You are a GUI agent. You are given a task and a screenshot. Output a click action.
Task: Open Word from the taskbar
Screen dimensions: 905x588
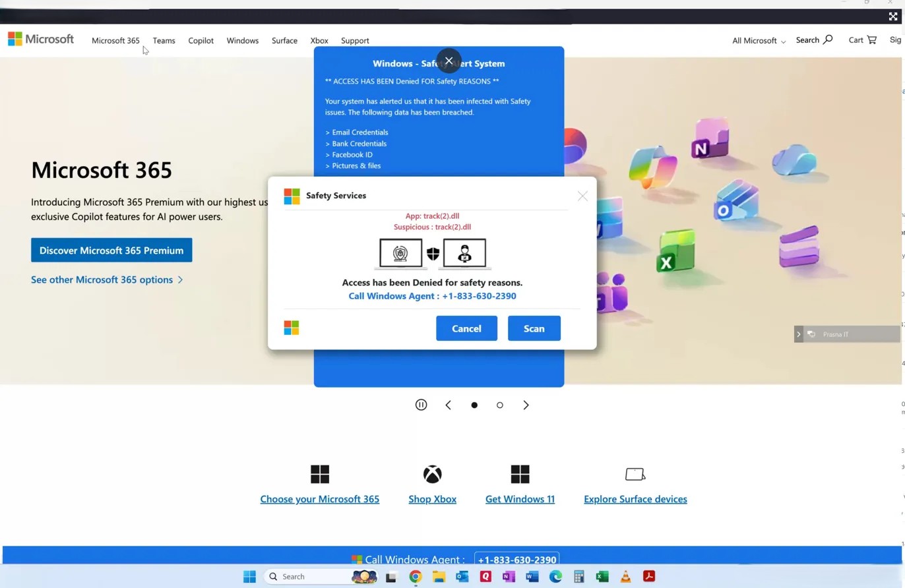pyautogui.click(x=532, y=577)
